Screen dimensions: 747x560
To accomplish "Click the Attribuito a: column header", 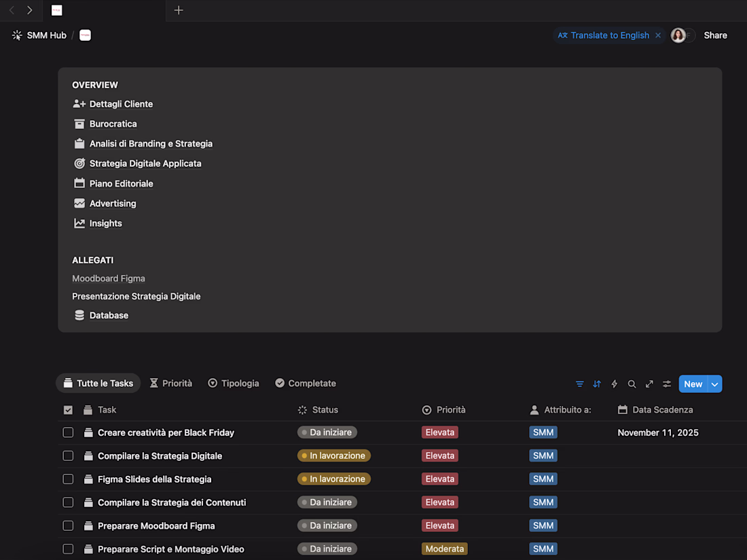I will pos(560,410).
